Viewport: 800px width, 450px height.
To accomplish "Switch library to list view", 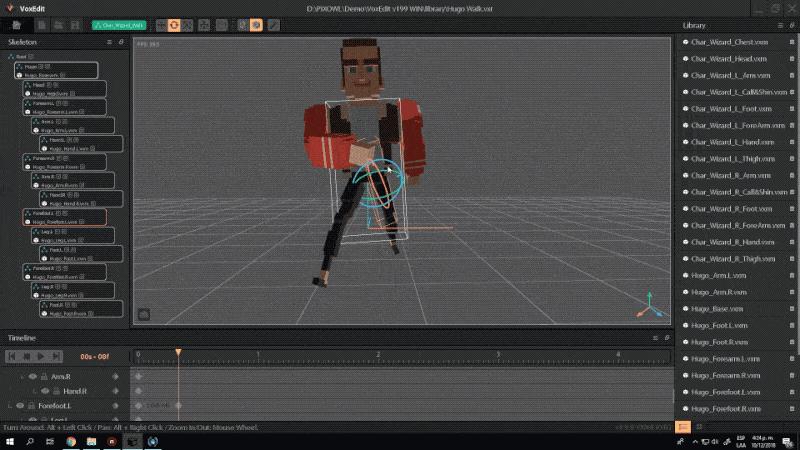I will [x=685, y=426].
